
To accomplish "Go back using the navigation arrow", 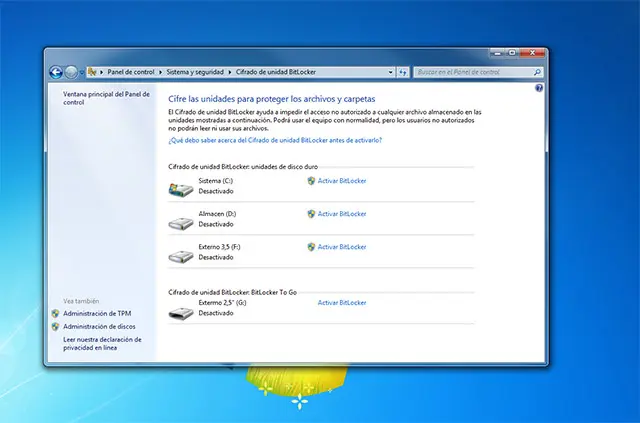I will (x=56, y=72).
